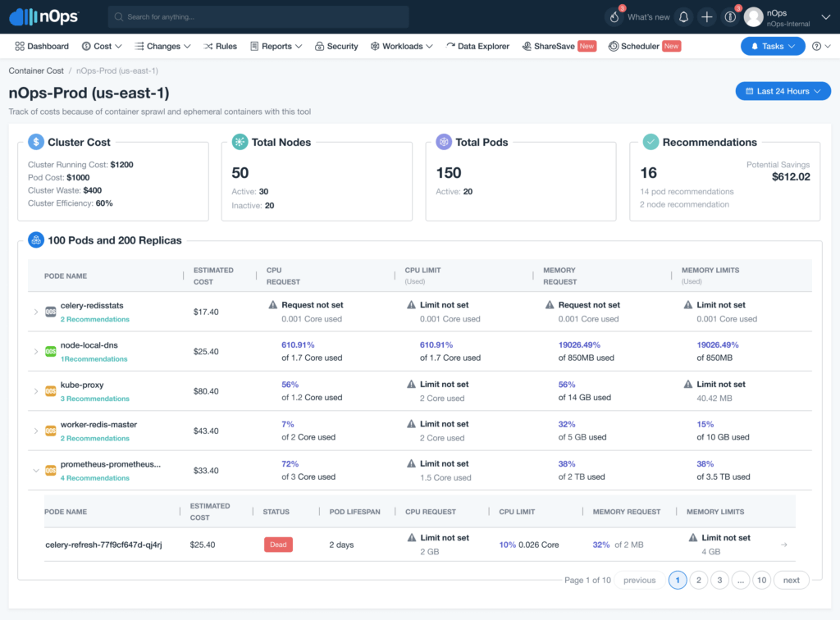This screenshot has height=620, width=840.
Task: Click the plus icon in top bar
Action: tap(707, 17)
